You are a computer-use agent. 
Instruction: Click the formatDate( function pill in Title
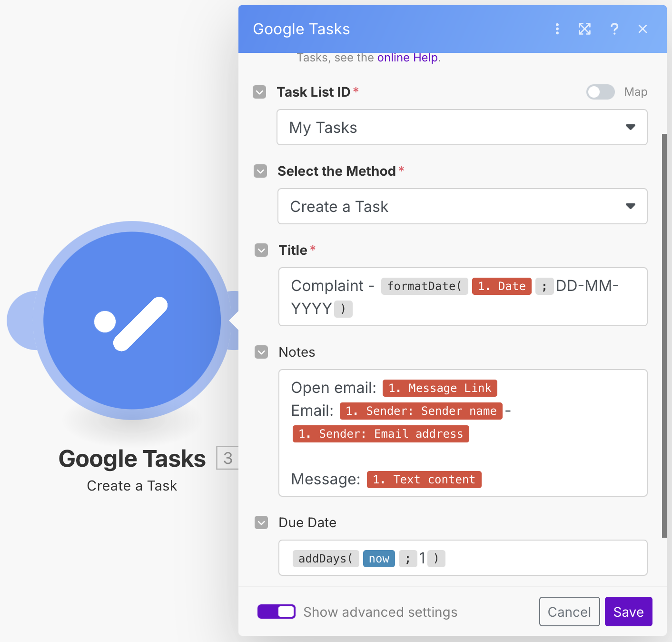(425, 286)
